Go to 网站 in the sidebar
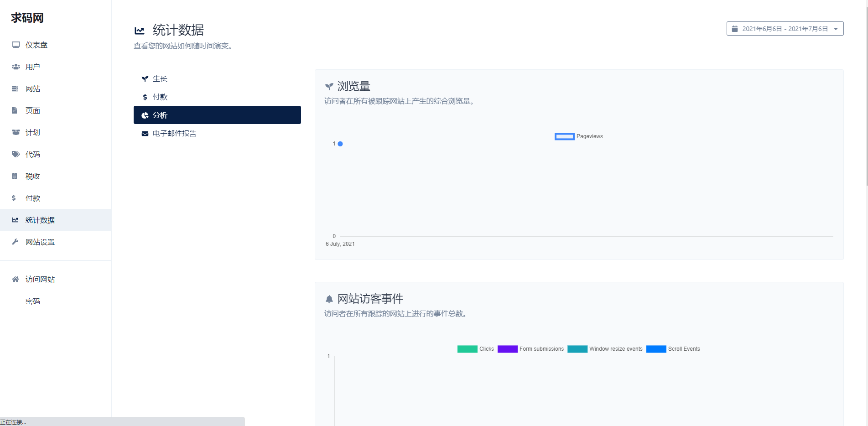This screenshot has height=426, width=868. 56,88
